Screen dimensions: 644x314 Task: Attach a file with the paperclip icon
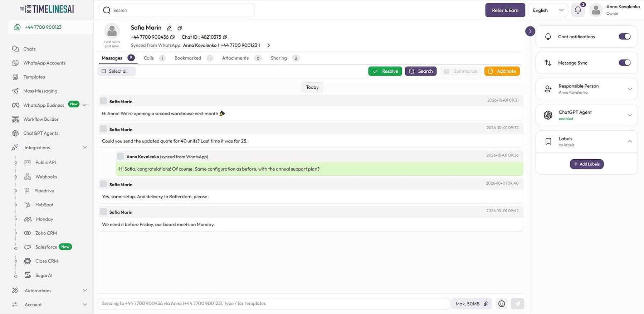[x=486, y=304]
